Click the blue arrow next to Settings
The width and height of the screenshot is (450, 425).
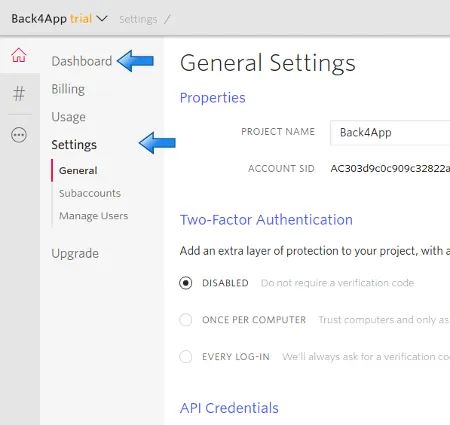157,143
